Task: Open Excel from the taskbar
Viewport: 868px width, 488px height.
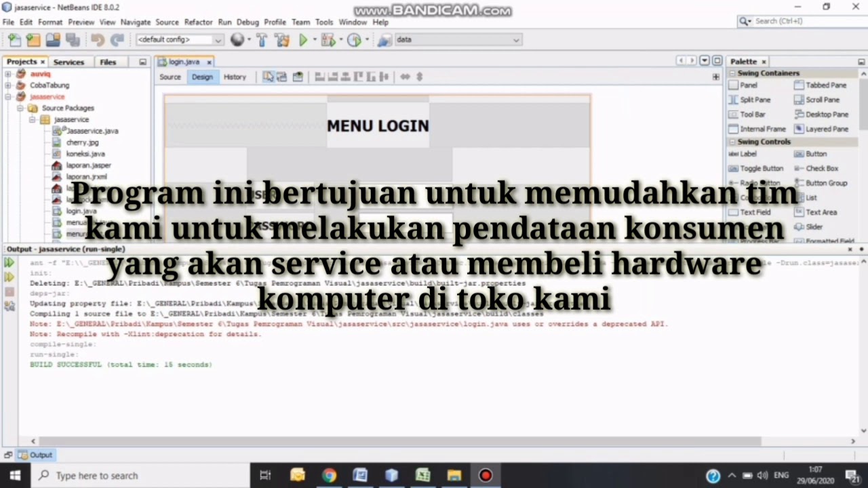Action: pyautogui.click(x=422, y=476)
